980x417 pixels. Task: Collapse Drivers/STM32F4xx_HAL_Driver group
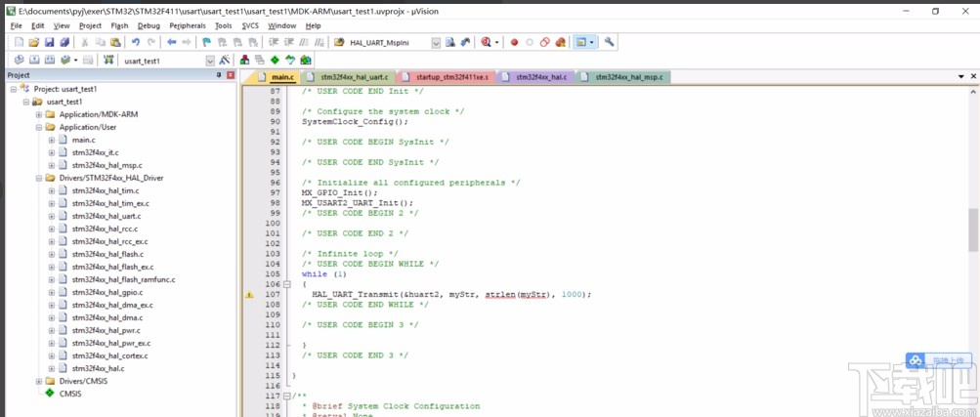click(x=39, y=178)
